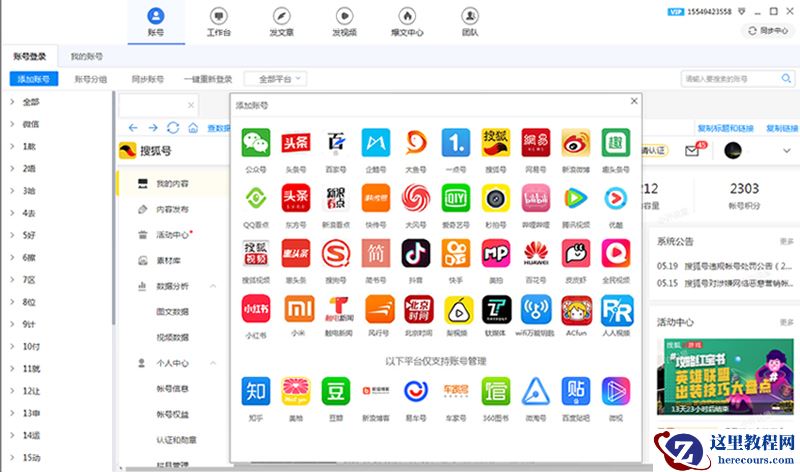Click the 同步账号 button
This screenshot has width=800, height=472.
click(147, 79)
